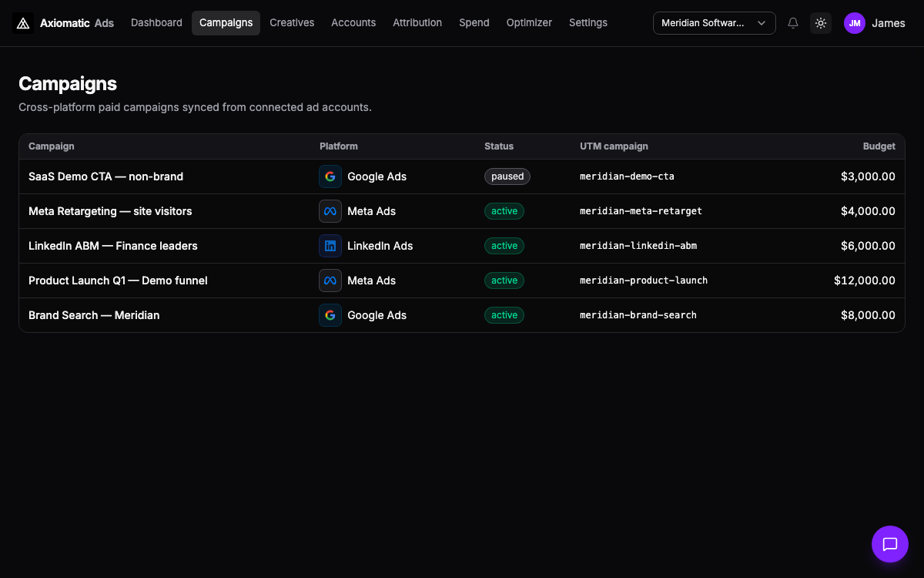Click UTM value meridian-brand-search
Screen dimensions: 924x578
point(638,315)
